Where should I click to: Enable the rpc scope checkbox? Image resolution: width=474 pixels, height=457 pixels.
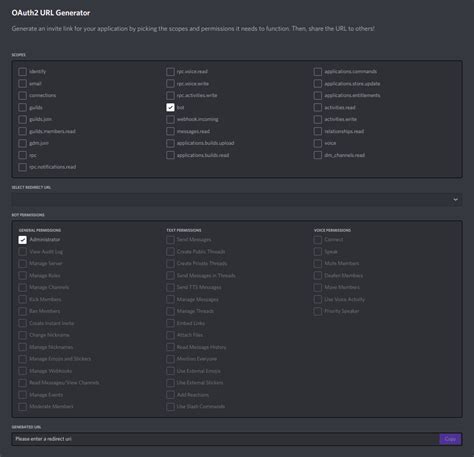coord(22,155)
